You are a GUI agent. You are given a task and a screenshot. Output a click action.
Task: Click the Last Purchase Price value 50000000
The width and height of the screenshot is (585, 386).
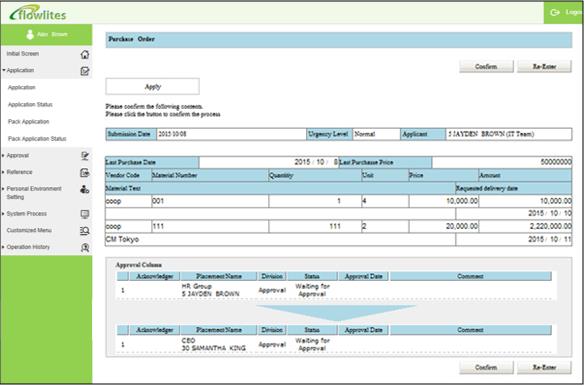click(x=502, y=162)
